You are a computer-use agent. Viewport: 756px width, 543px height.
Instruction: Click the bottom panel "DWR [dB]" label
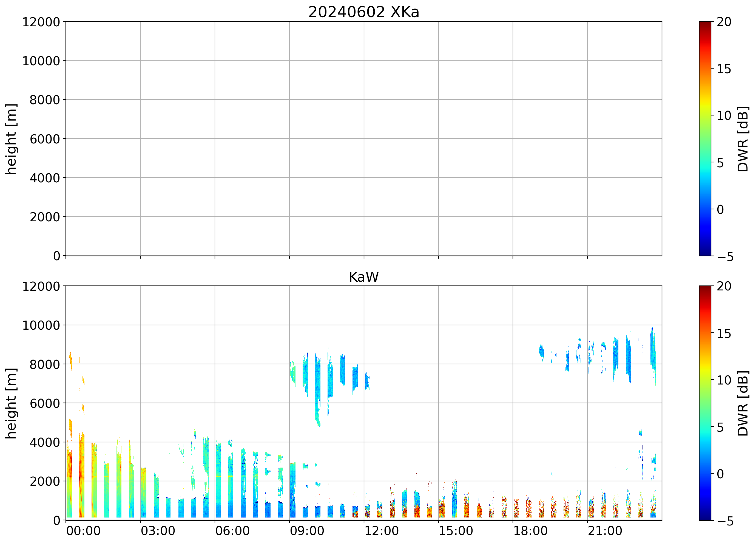tap(743, 404)
